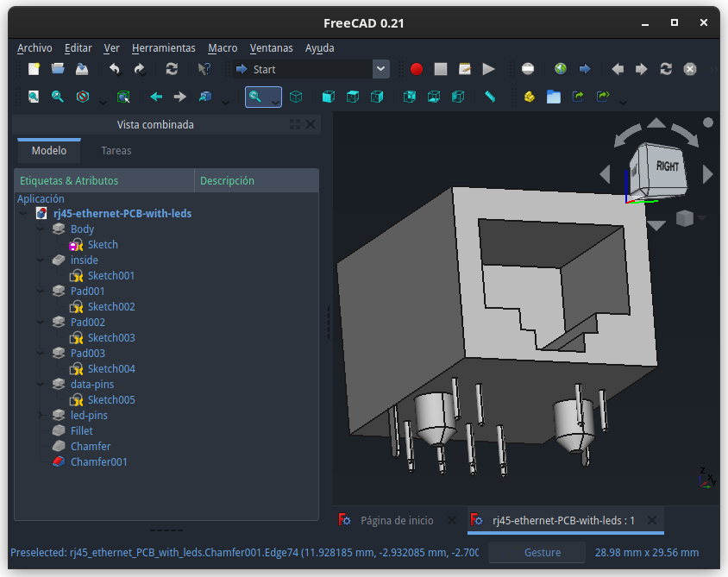Image resolution: width=728 pixels, height=577 pixels.
Task: Close the Vista combinada panel
Action: click(x=311, y=124)
